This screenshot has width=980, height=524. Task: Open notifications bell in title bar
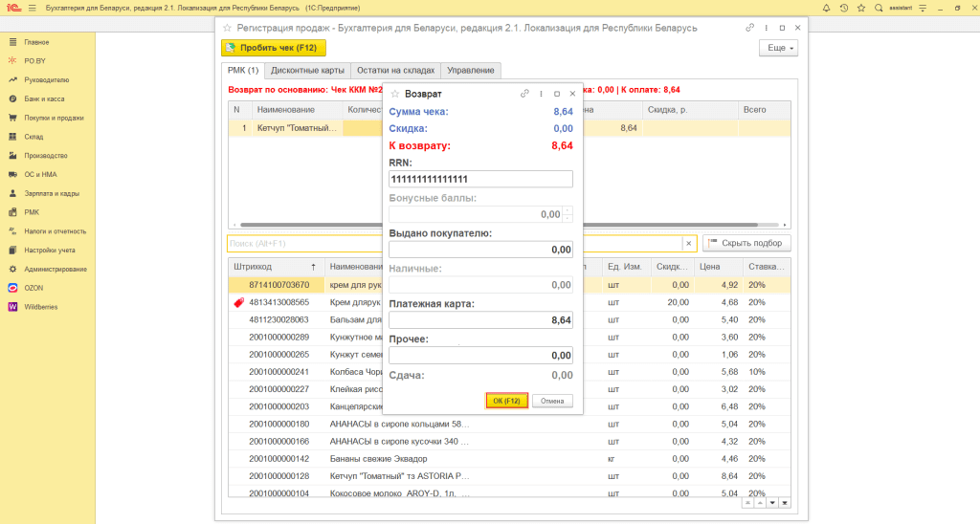pyautogui.click(x=826, y=8)
